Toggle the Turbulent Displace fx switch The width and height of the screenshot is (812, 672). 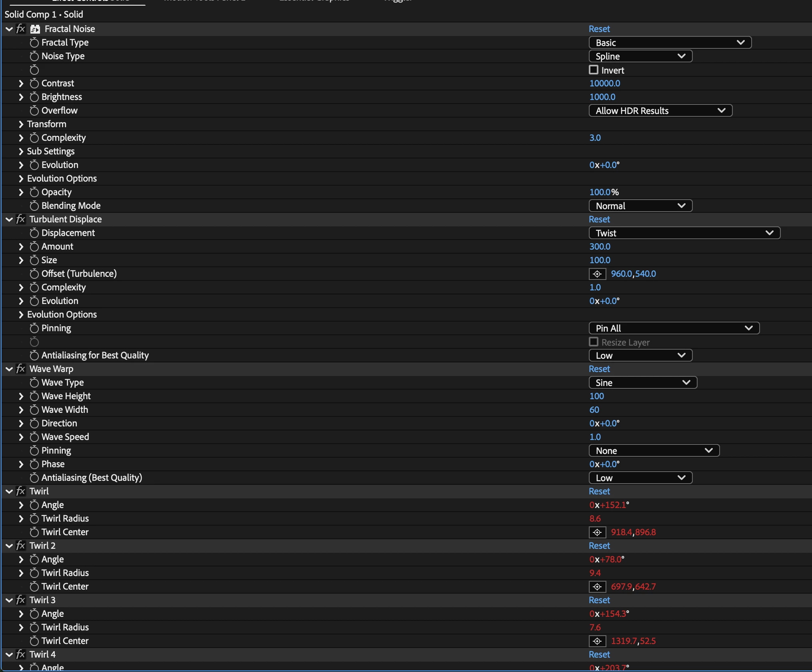pyautogui.click(x=21, y=219)
